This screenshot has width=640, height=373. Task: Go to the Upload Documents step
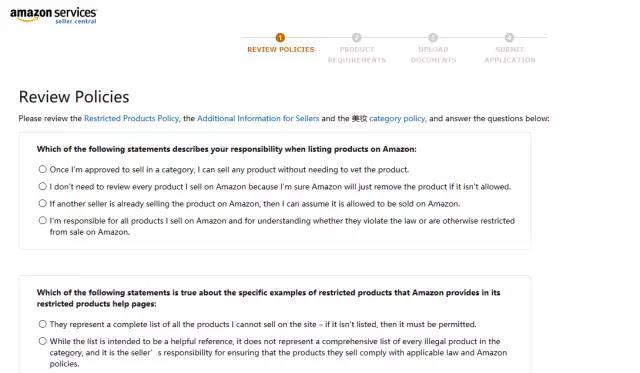[x=433, y=55]
